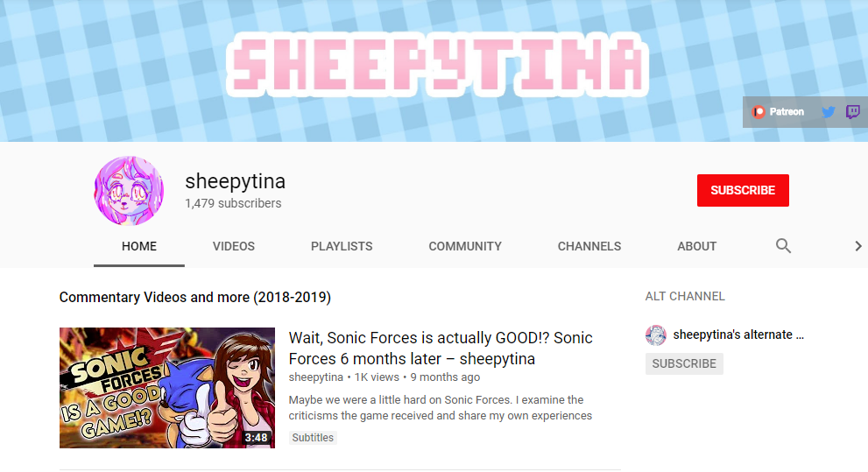Open the Sonic Forces video title link

point(441,348)
